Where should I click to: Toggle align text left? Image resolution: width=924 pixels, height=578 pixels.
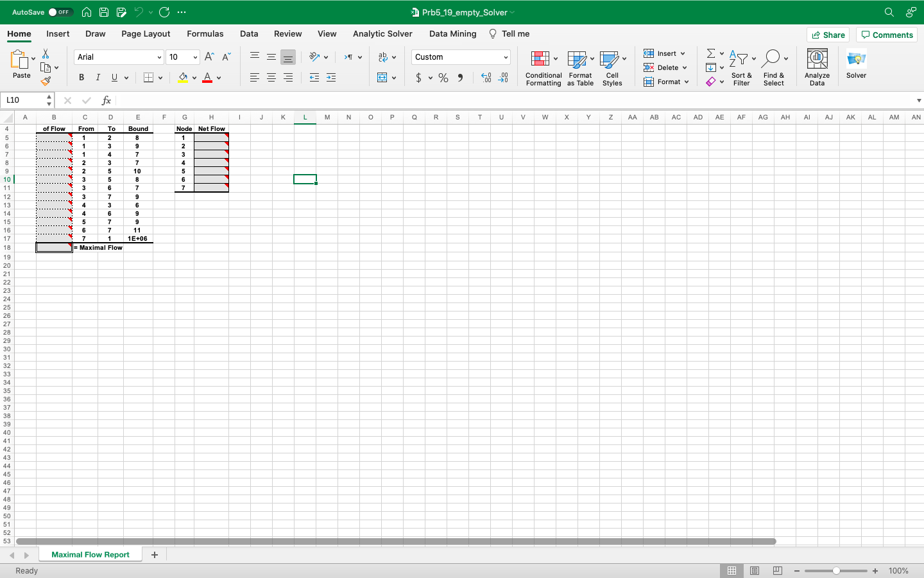coord(255,78)
